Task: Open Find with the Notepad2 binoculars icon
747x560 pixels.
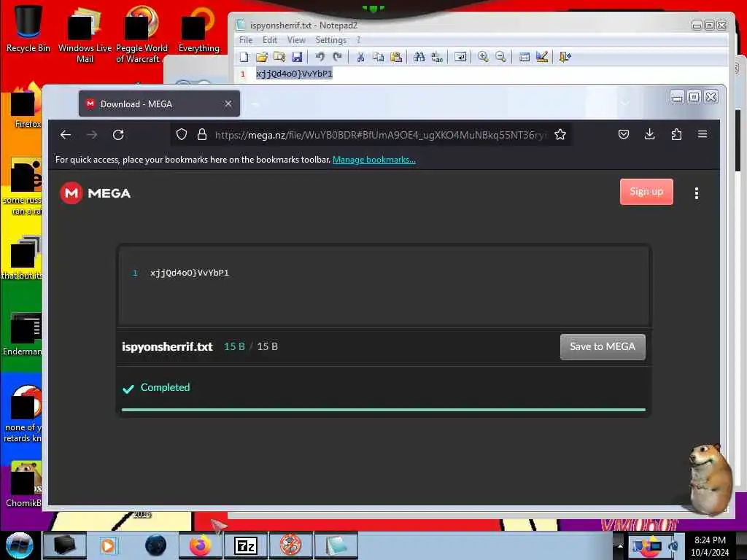Action: coord(419,57)
